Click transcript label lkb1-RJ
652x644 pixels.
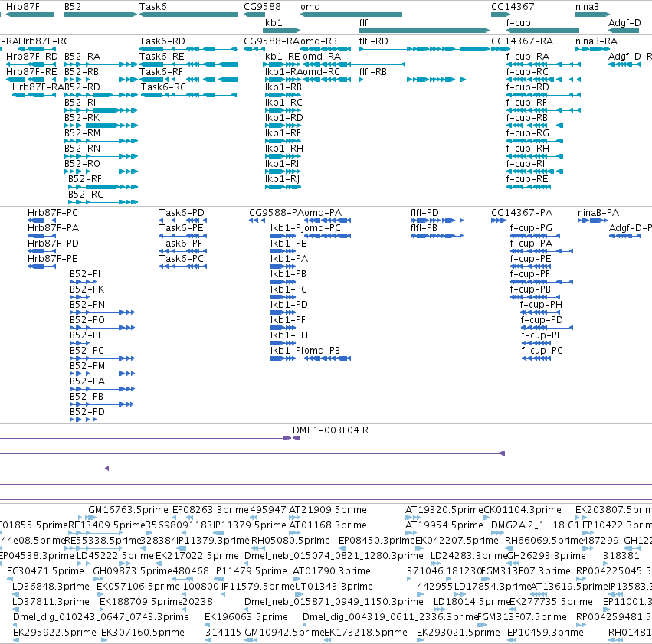pos(283,179)
